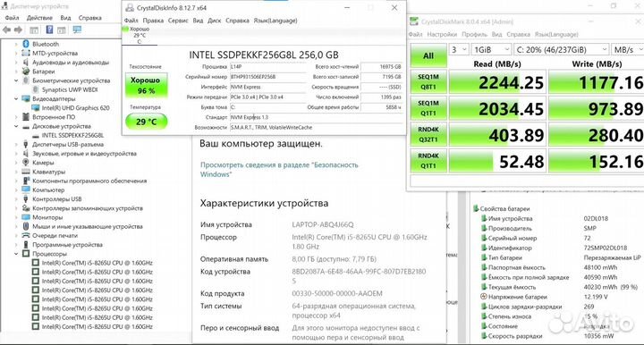Click the 2244.25 read result bar
This screenshot has width=644, height=345.
click(497, 82)
